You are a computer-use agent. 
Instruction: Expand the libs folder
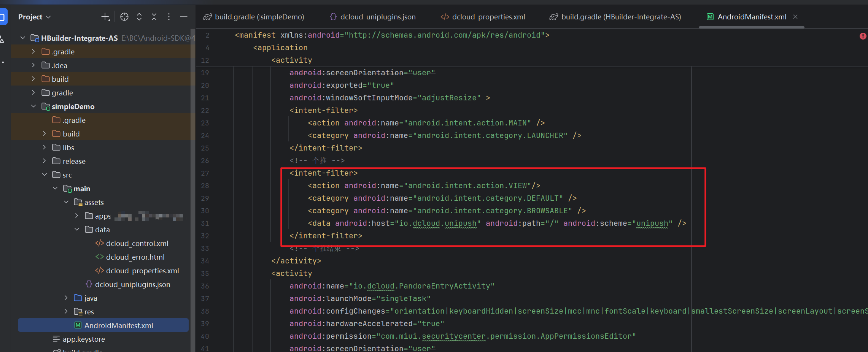[45, 147]
